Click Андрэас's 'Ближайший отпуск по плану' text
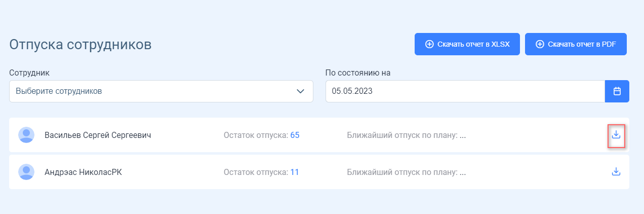 point(407,172)
